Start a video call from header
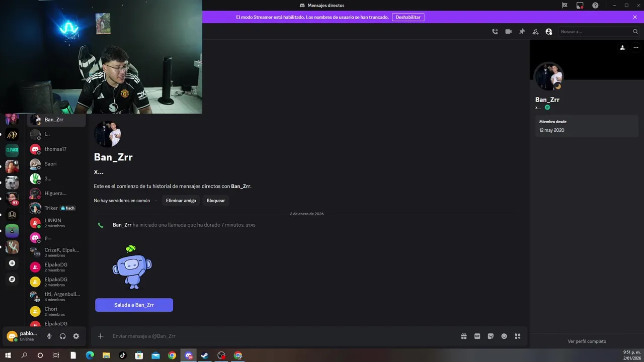 pyautogui.click(x=509, y=32)
